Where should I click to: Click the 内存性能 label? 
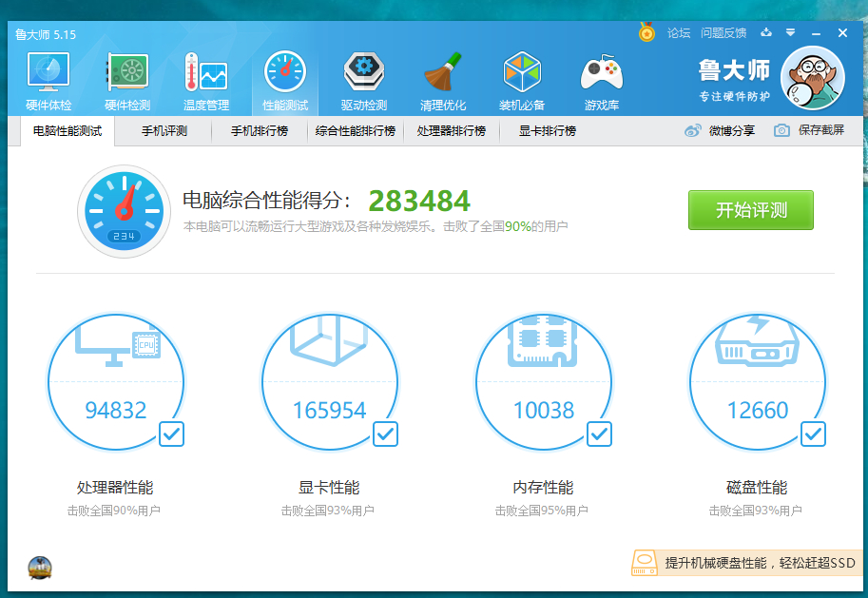click(543, 488)
